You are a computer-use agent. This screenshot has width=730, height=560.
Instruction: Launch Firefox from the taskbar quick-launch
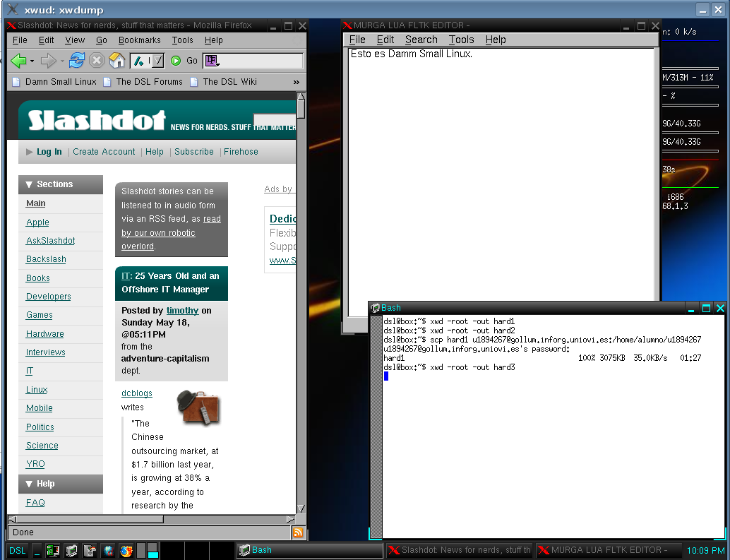click(126, 551)
